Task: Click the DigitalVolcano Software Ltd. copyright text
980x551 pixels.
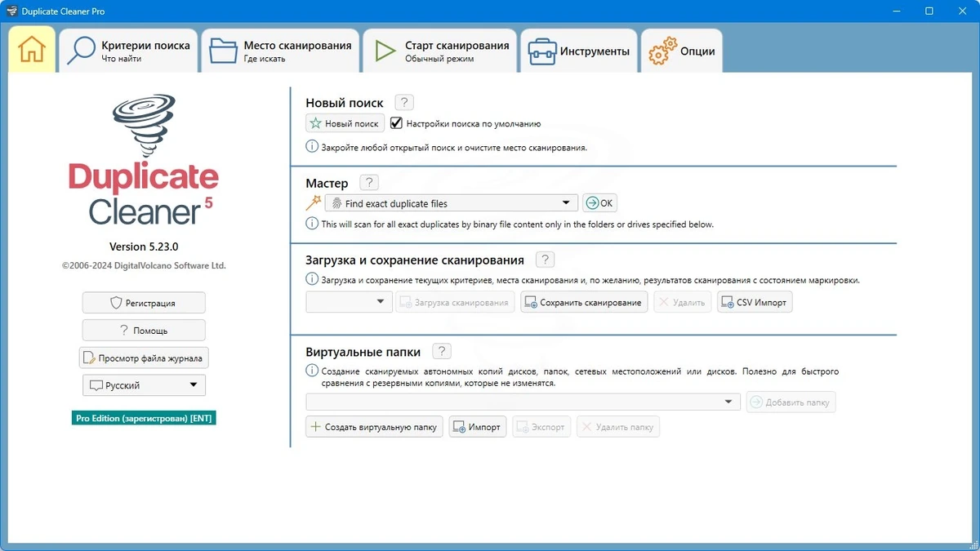Action: (x=144, y=265)
